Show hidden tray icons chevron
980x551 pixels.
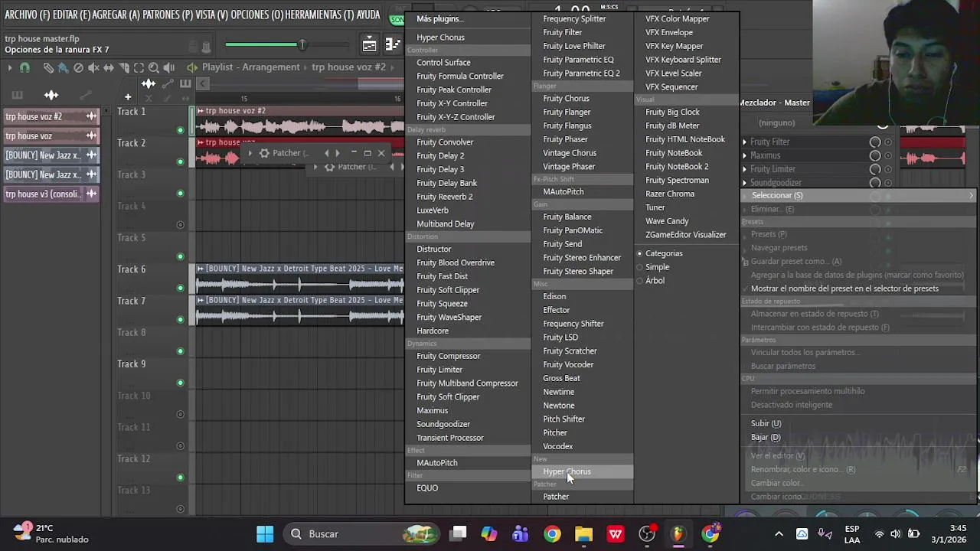pyautogui.click(x=779, y=534)
